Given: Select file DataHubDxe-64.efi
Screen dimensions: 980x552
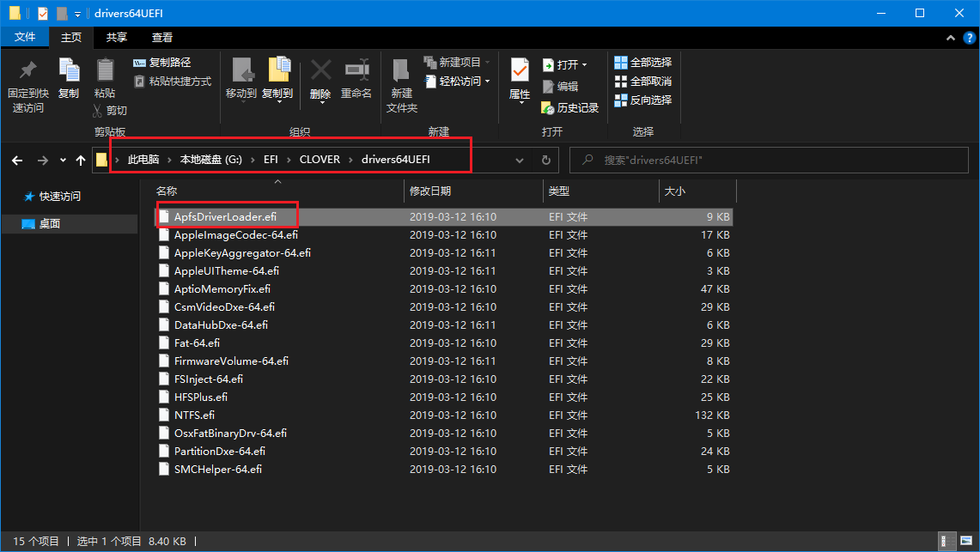Looking at the screenshot, I should point(444,325).
